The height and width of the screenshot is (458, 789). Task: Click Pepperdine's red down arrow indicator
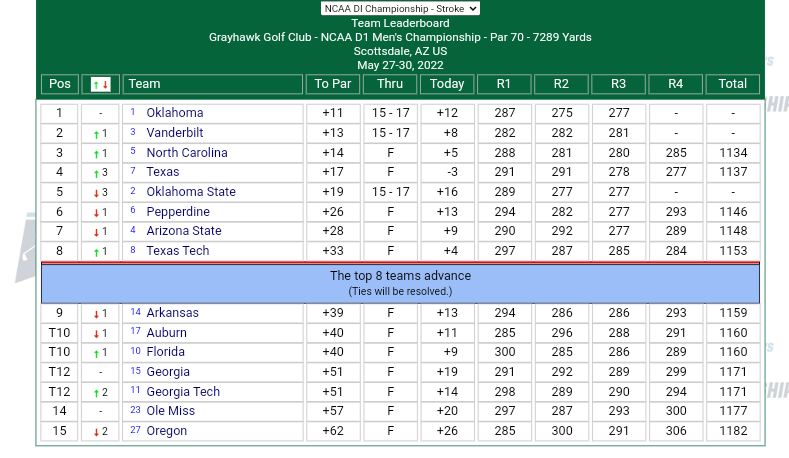coord(95,213)
